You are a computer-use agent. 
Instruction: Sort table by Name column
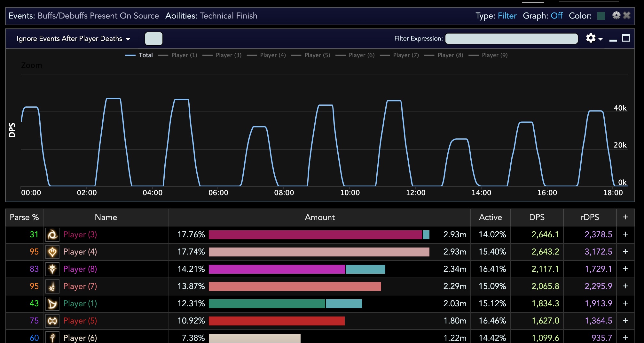[x=106, y=217]
